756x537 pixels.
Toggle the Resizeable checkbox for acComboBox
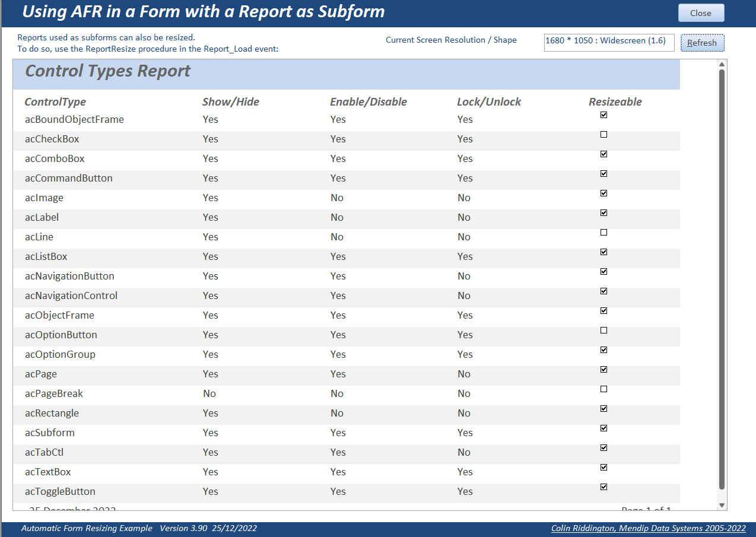[603, 154]
